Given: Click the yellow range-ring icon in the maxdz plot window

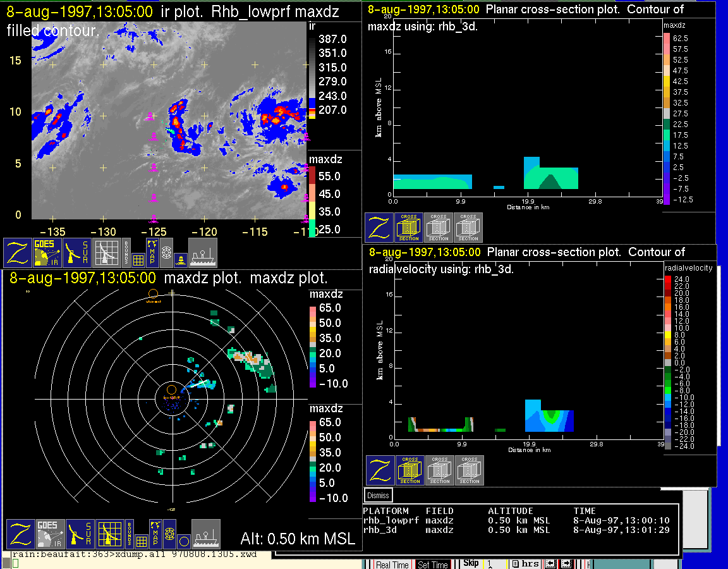Looking at the screenshot, I should (170, 534).
